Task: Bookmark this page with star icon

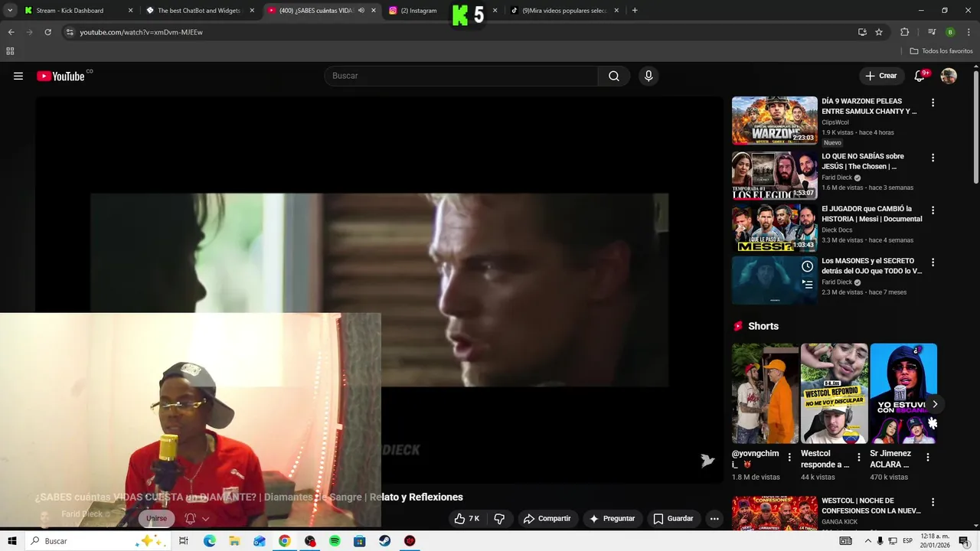Action: click(x=879, y=32)
